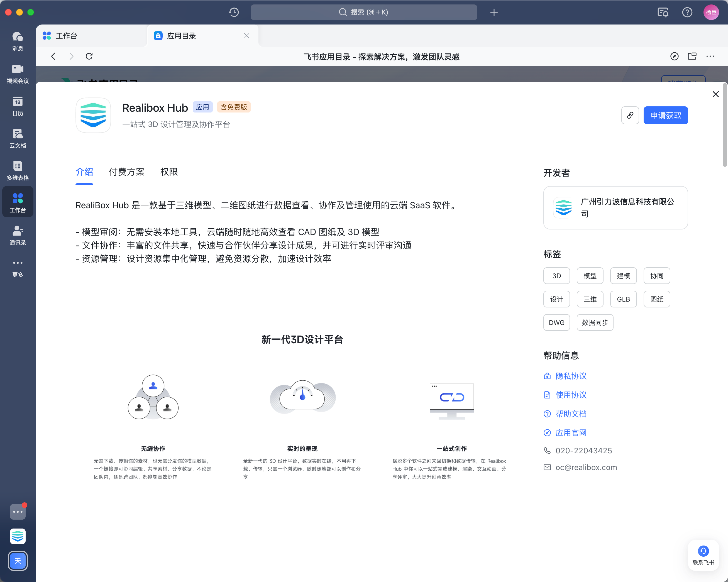The width and height of the screenshot is (728, 582).
Task: Click the 联系飞书 support button
Action: coord(703,555)
